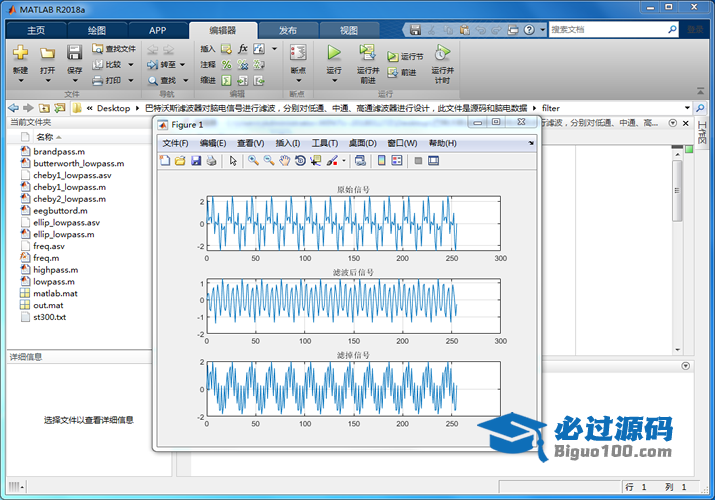
Task: Open the Compare (比较) dropdown arrow
Action: coord(130,65)
